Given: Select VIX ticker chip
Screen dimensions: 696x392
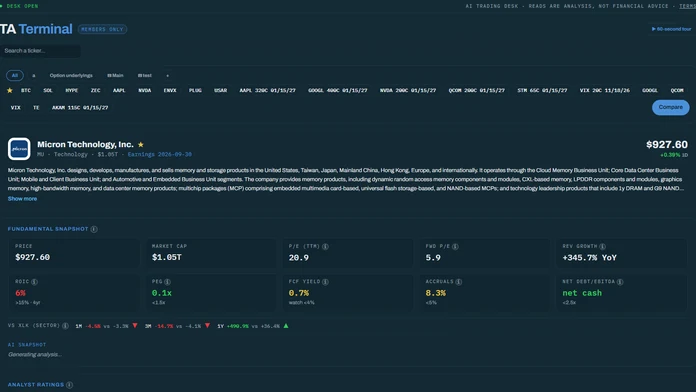Looking at the screenshot, I should [16, 108].
